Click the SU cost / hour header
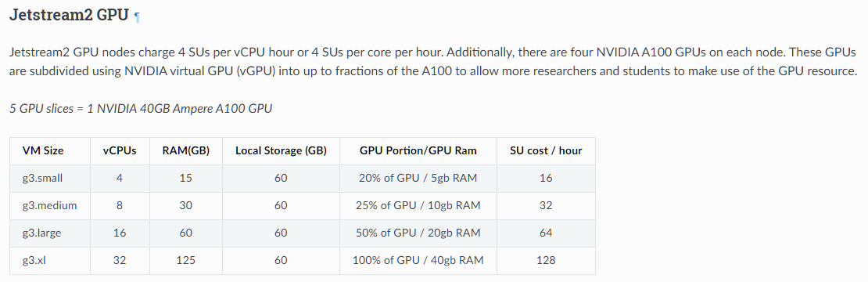 coord(546,150)
